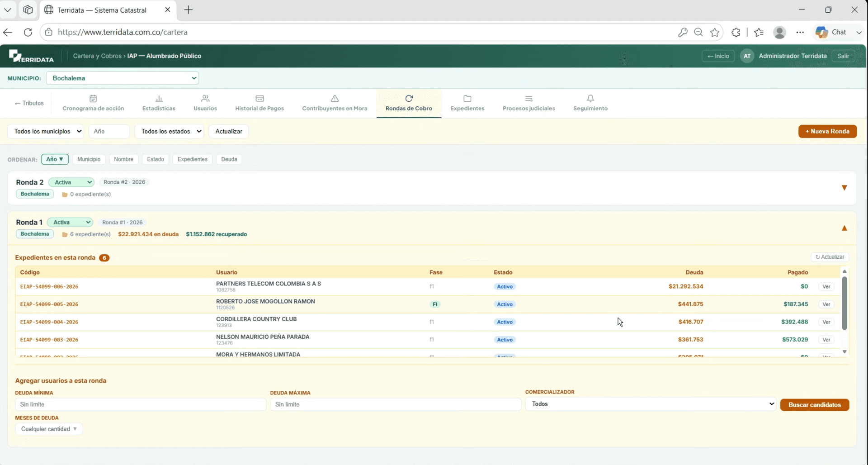This screenshot has width=868, height=465.
Task: Bookmark the page with star icon
Action: click(715, 32)
